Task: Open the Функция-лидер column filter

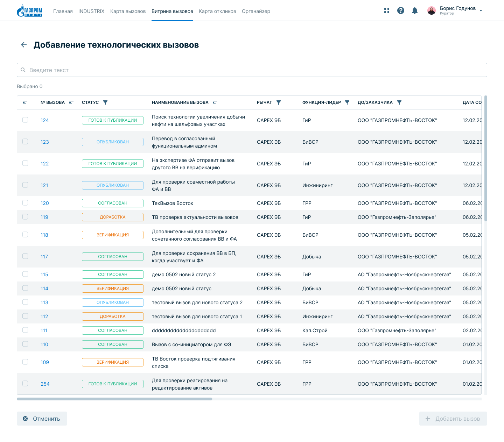Action: [x=347, y=102]
